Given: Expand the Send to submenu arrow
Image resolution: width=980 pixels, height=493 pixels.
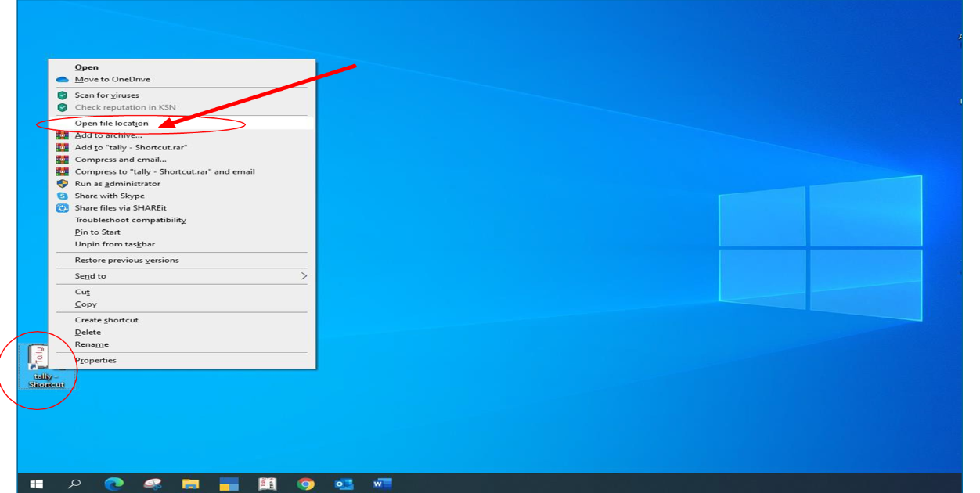Looking at the screenshot, I should point(304,276).
